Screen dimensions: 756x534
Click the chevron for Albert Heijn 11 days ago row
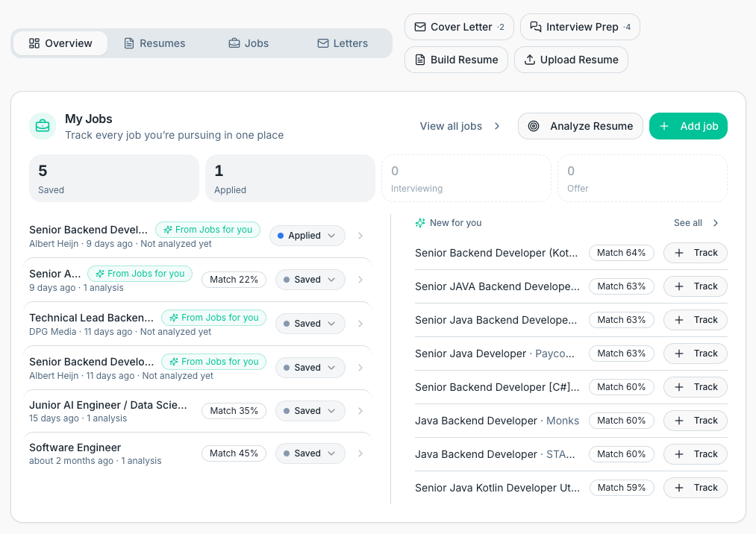click(360, 367)
